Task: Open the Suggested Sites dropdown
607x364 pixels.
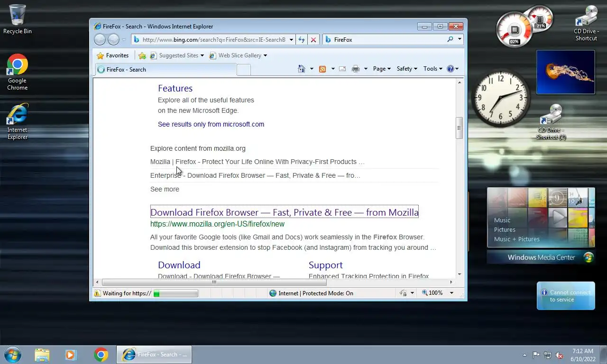Action: [176, 55]
